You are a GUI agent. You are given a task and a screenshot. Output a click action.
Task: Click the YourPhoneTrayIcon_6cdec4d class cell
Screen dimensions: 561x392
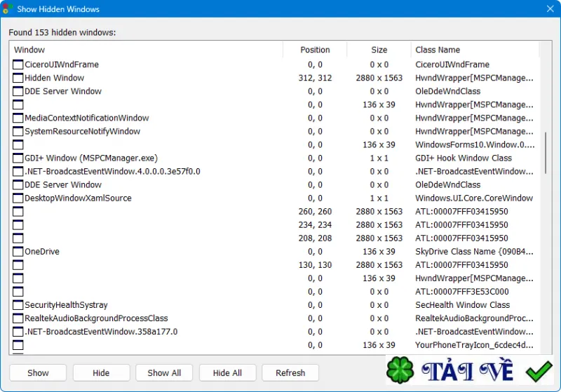(474, 345)
